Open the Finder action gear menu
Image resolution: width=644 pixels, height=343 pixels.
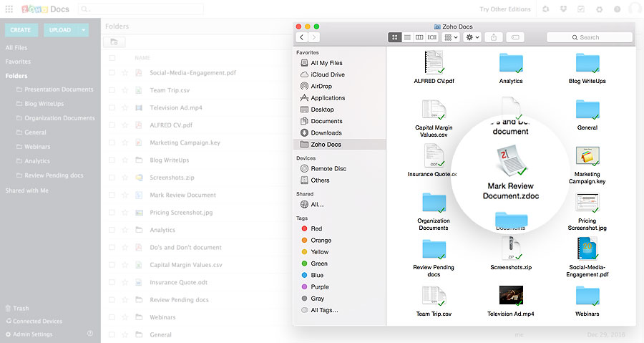472,37
